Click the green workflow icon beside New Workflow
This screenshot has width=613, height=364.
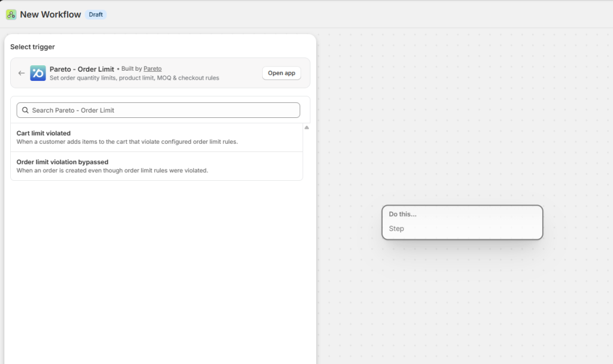click(10, 14)
